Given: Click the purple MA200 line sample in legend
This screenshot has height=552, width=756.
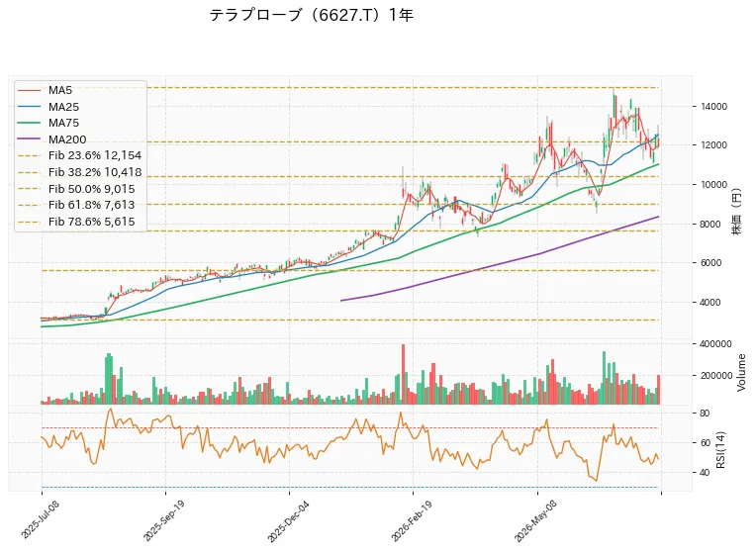Looking at the screenshot, I should coord(29,139).
